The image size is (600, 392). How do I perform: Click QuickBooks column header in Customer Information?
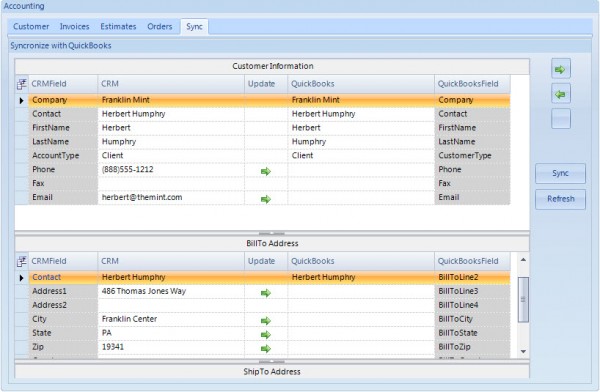(361, 84)
